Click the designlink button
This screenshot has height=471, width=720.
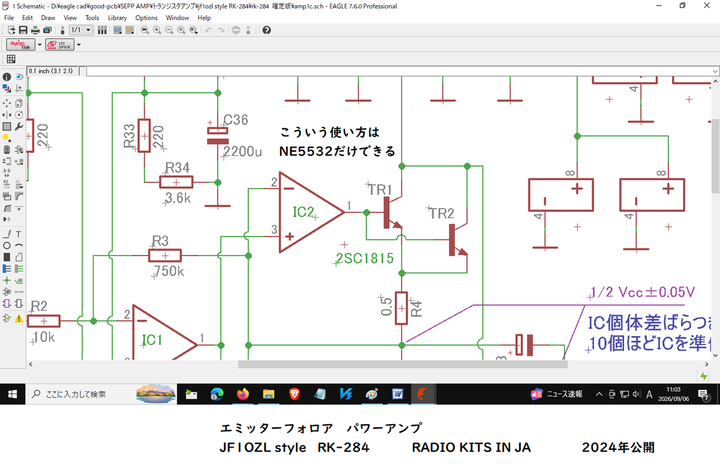[21, 45]
